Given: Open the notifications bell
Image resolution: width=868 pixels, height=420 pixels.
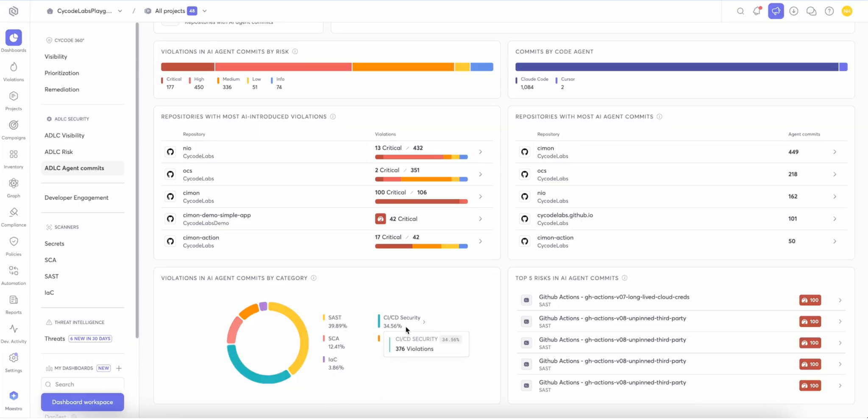Looking at the screenshot, I should 757,11.
